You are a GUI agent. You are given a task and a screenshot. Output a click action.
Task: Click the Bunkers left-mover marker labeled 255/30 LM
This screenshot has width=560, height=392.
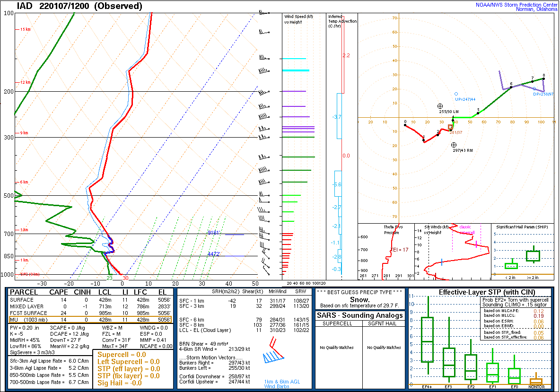pos(440,106)
